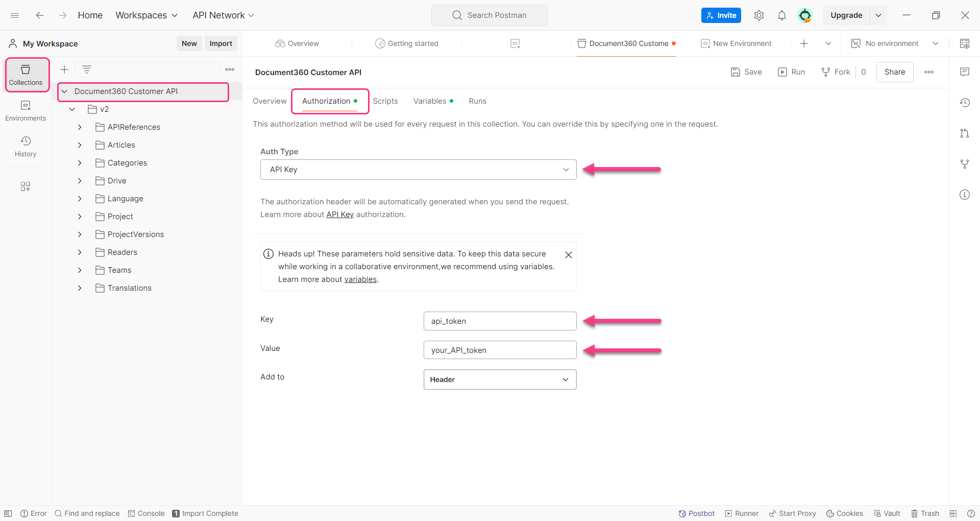980x521 pixels.
Task: Open the changelog icon in right sidebar
Action: 965,103
